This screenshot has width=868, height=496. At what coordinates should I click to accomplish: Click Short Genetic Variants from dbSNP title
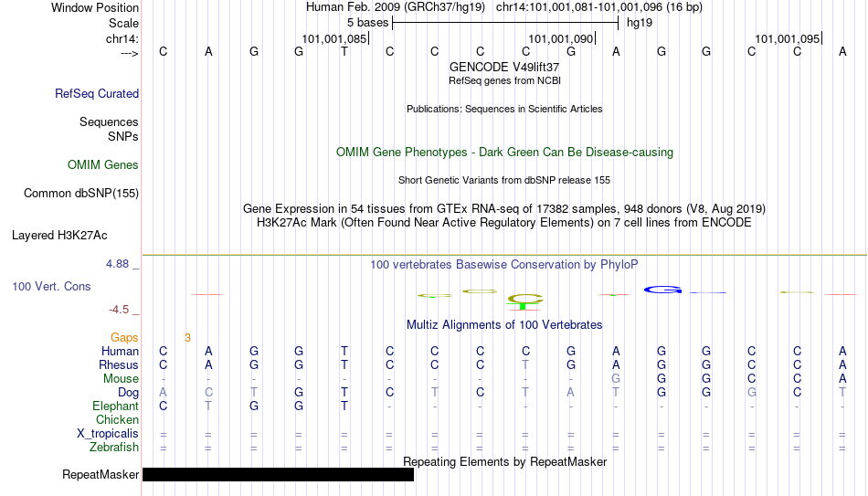point(504,181)
